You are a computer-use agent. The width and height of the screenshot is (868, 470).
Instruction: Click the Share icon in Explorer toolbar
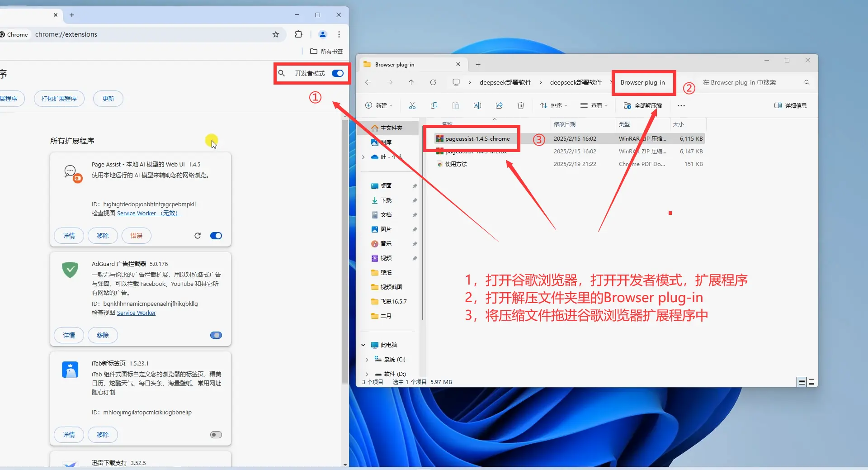pos(499,105)
